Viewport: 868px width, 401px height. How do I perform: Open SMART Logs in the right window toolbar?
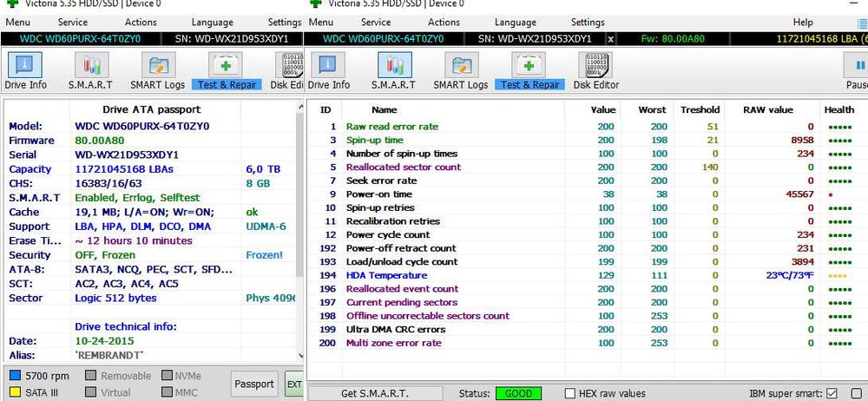click(x=461, y=71)
